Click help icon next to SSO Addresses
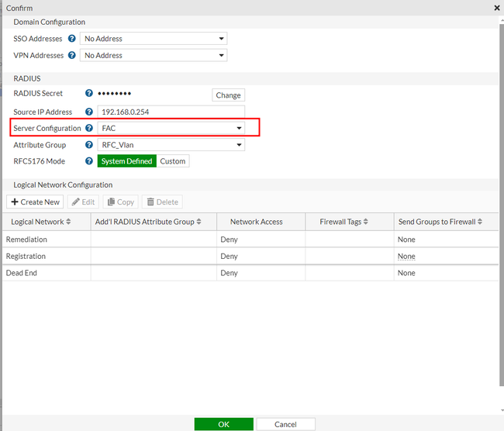The image size is (504, 431). pyautogui.click(x=72, y=38)
